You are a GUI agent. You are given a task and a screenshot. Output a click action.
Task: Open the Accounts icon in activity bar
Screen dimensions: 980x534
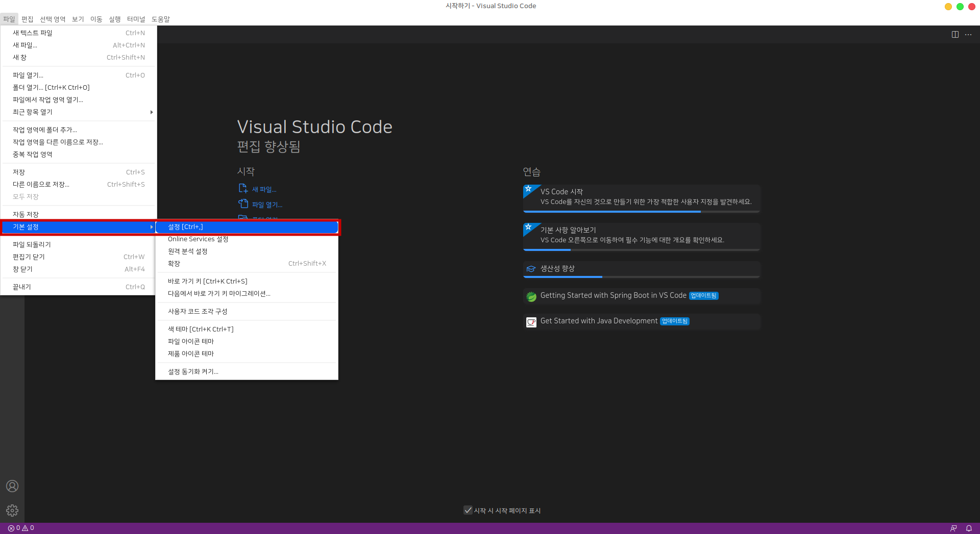12,486
